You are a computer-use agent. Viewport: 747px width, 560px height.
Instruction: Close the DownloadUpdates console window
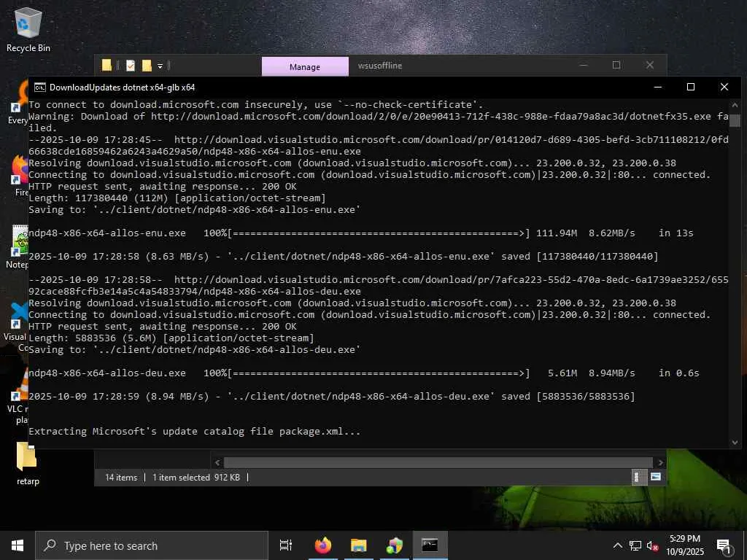(x=724, y=87)
